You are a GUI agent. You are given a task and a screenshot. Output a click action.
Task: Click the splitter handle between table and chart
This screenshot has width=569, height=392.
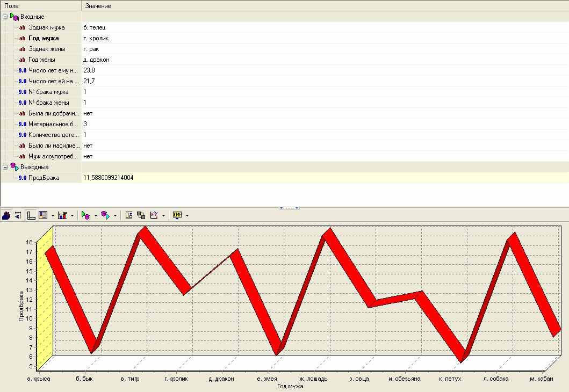289,208
